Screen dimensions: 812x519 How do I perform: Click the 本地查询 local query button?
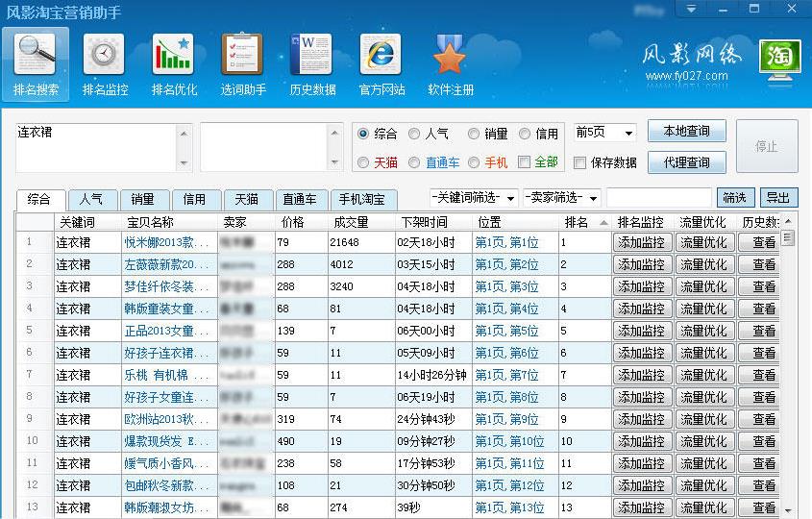click(x=686, y=132)
